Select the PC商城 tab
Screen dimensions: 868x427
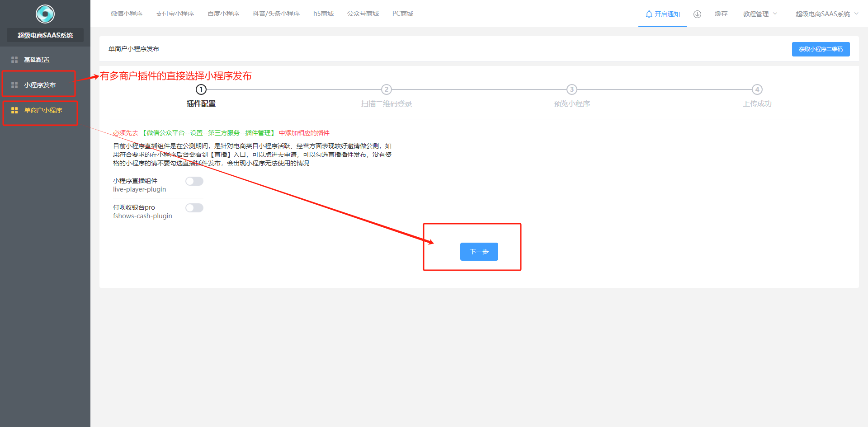(403, 14)
